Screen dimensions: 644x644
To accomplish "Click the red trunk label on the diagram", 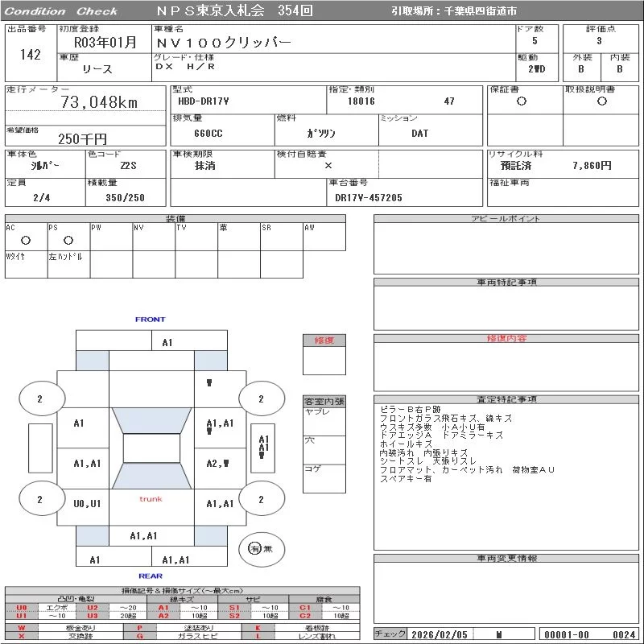I will 151,499.
